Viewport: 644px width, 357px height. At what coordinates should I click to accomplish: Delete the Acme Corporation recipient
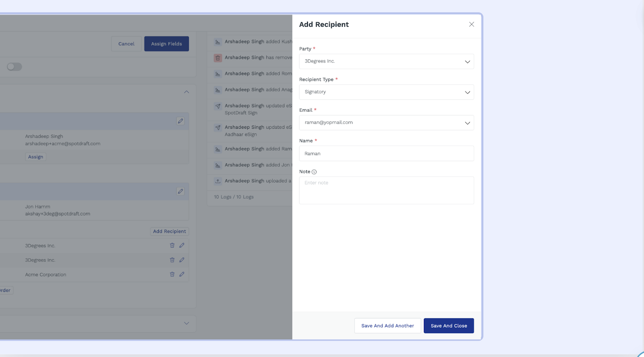pos(172,274)
